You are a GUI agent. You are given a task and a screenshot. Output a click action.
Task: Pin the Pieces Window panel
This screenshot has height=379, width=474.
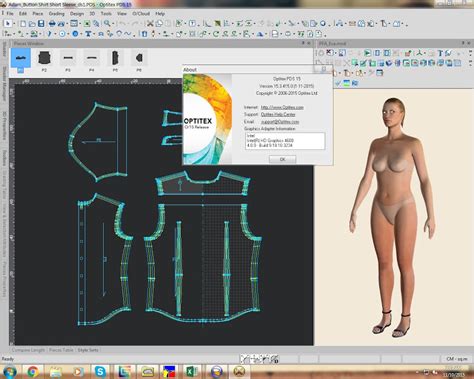coord(303,43)
